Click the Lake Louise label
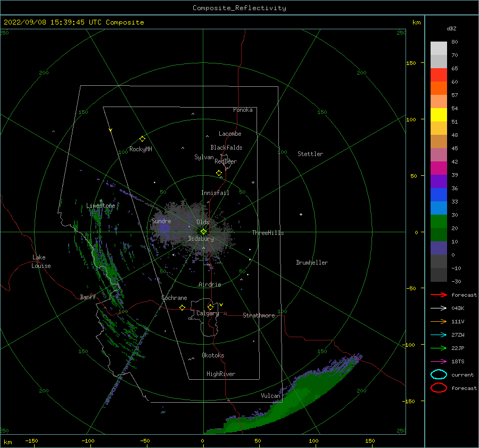This screenshot has width=479, height=448. pyautogui.click(x=41, y=262)
